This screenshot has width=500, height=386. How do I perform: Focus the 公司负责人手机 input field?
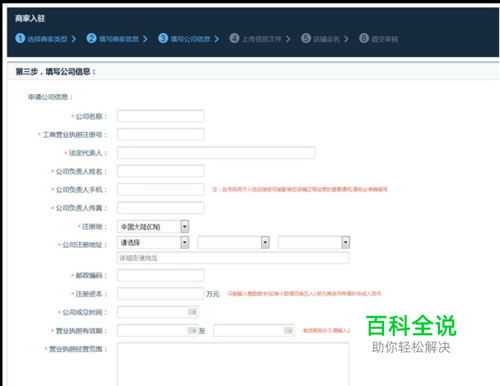coord(160,189)
